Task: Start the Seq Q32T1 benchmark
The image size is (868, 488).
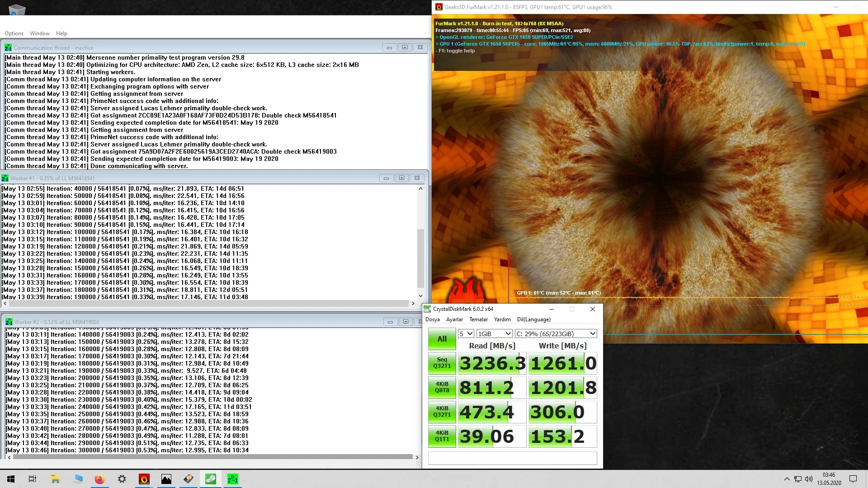Action: click(x=442, y=363)
